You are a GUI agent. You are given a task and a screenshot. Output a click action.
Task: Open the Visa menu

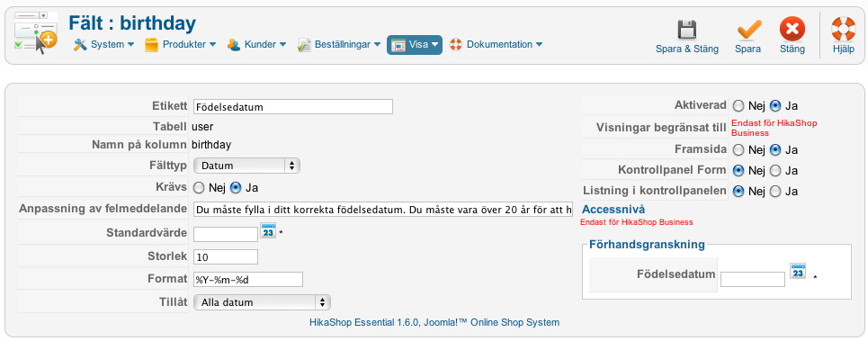415,45
